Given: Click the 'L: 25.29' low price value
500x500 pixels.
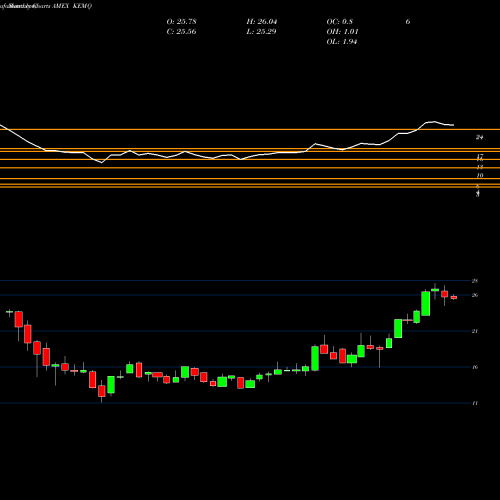Looking at the screenshot, I should [x=261, y=32].
